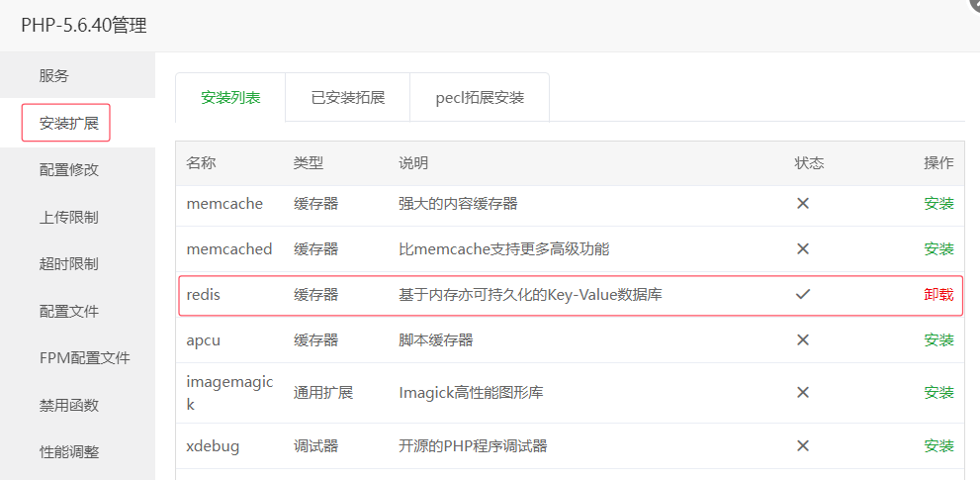The image size is (980, 480).
Task: Click the X status icon for xdebug
Action: tap(803, 445)
